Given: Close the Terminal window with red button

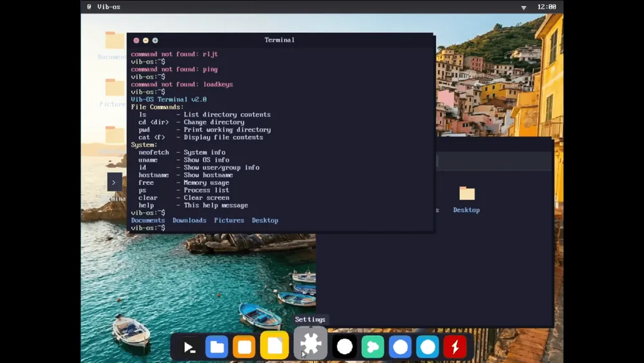Looking at the screenshot, I should click(x=137, y=40).
